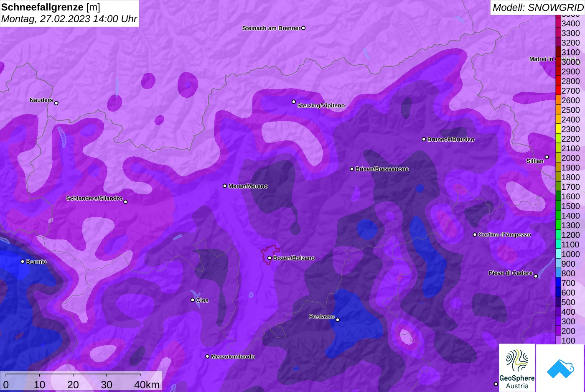Image resolution: width=585 pixels, height=392 pixels.
Task: Click the Sterzing/Vipiteno map marker
Action: click(294, 102)
